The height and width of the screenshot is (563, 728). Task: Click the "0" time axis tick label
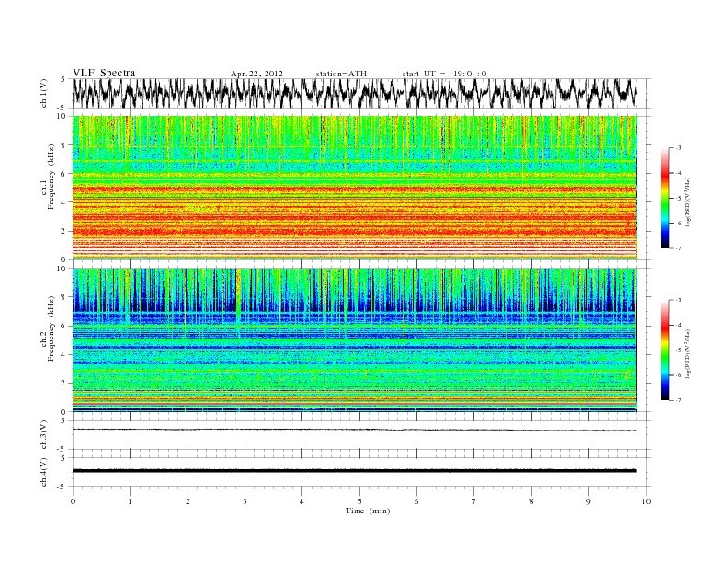[x=73, y=501]
